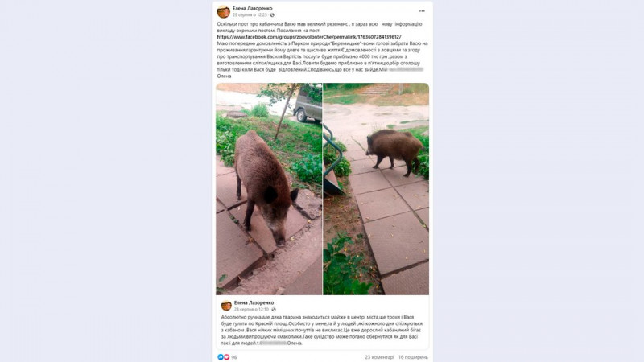Click Елена Лазоренко name in shared post
This screenshot has height=362, width=644.
pos(254,303)
